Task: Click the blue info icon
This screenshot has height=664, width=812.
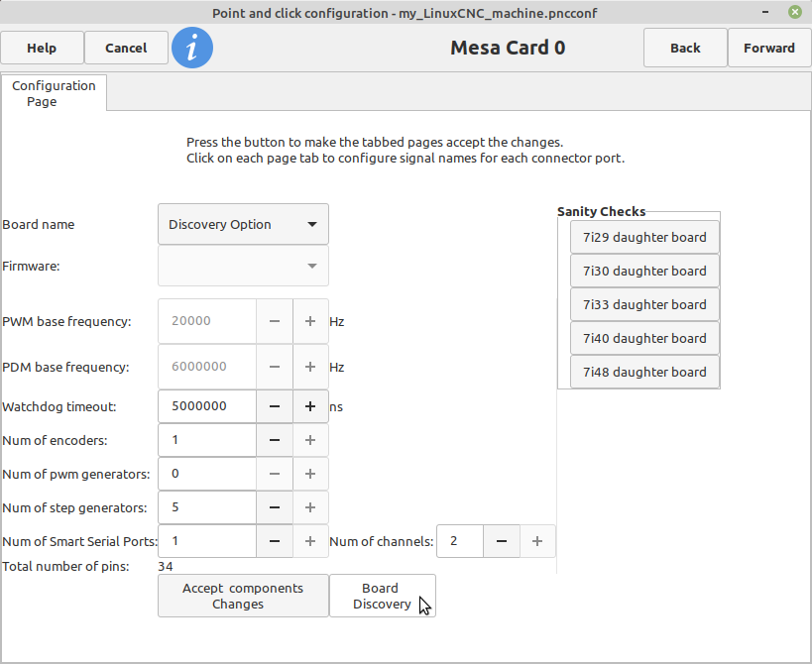Action: tap(192, 48)
